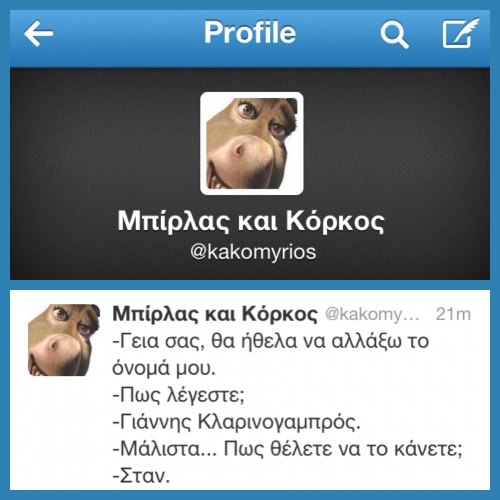Tap the @kakomyrios handle under the name
The height and width of the screenshot is (500, 500).
(x=253, y=252)
